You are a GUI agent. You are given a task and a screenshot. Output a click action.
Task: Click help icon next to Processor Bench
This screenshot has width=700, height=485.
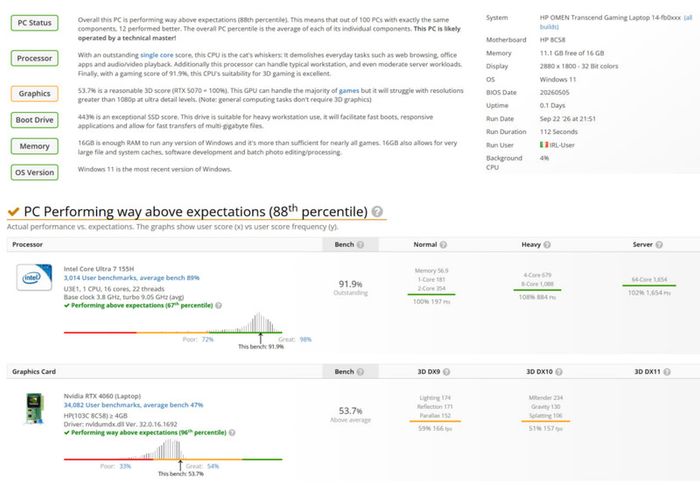point(360,245)
